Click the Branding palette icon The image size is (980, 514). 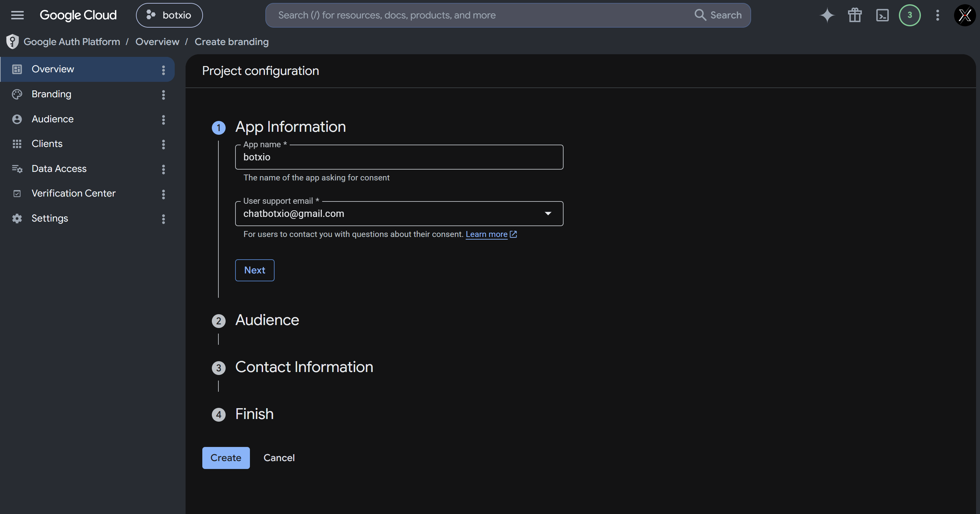point(17,94)
